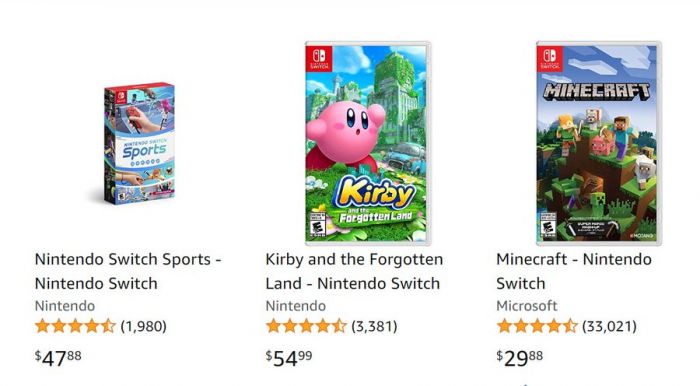Select the star rating for Kirby
700x386 pixels.
(306, 326)
